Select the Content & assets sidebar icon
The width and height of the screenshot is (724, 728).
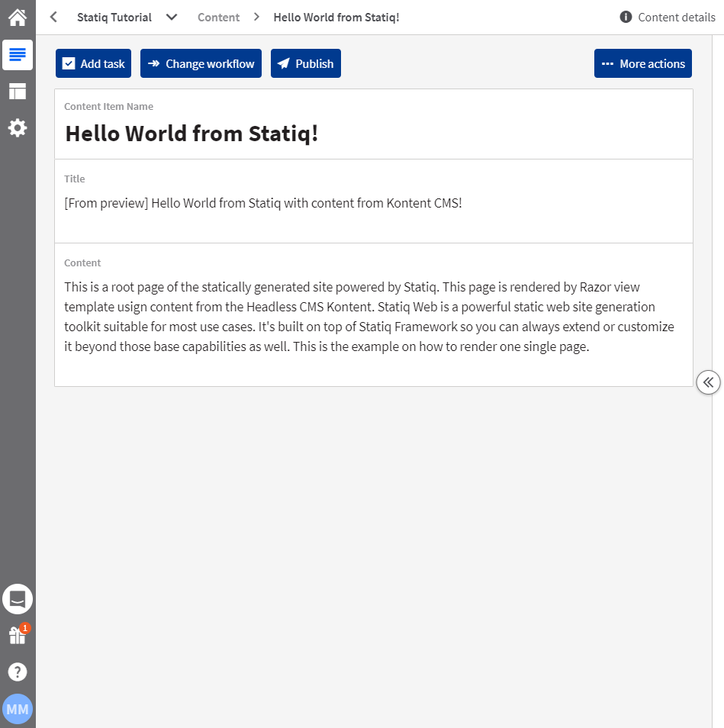17,54
